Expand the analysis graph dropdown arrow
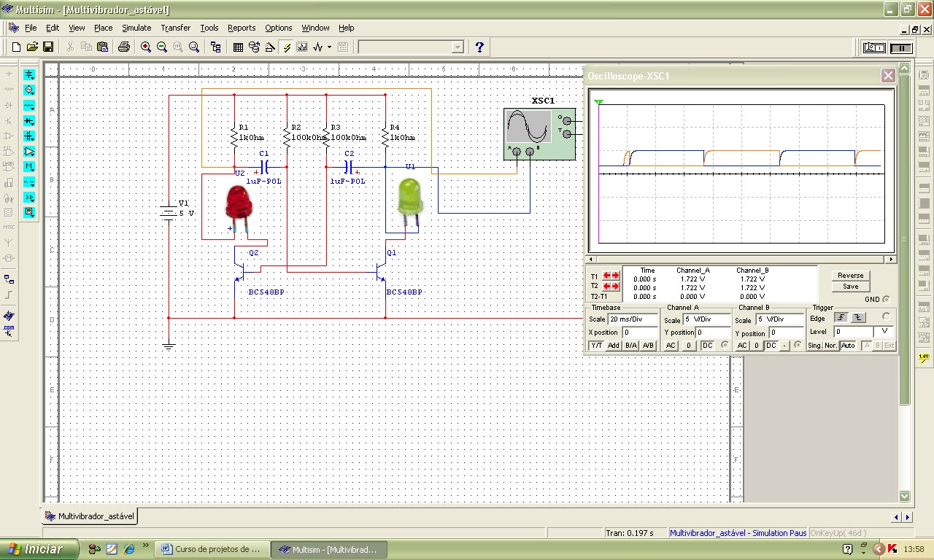The height and width of the screenshot is (560, 934). pyautogui.click(x=329, y=47)
